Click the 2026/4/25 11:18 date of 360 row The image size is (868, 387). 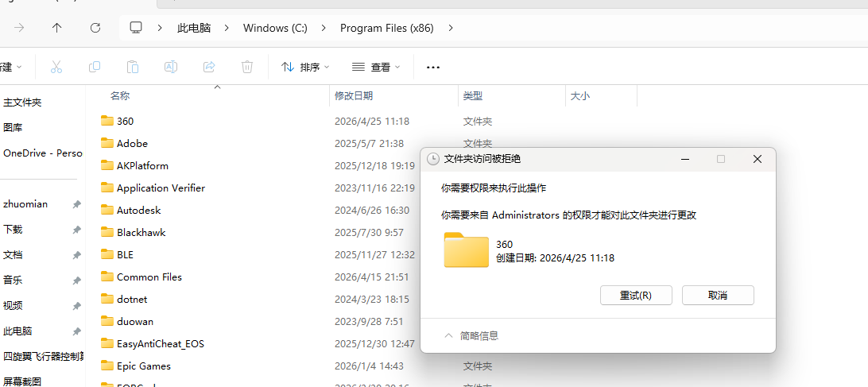pos(372,122)
